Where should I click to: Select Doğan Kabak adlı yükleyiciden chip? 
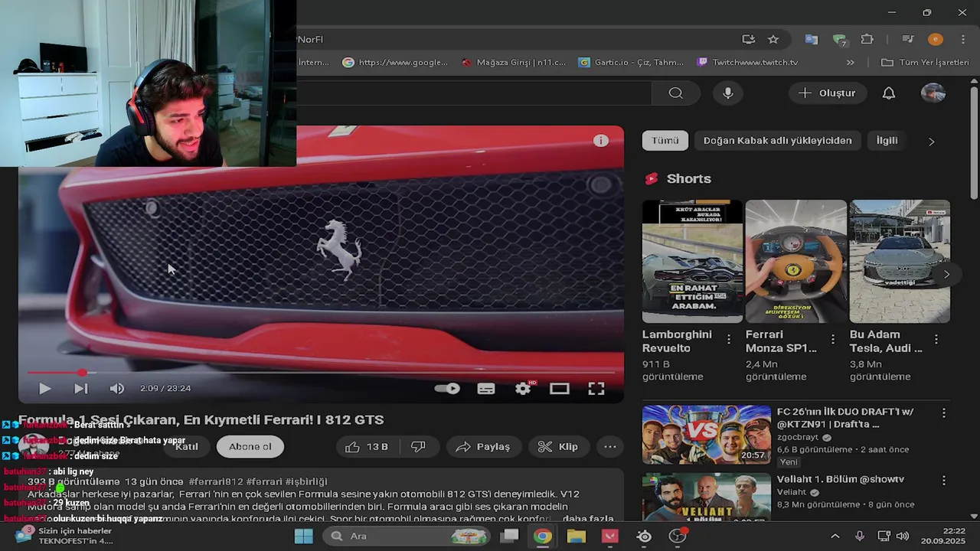[x=777, y=141]
